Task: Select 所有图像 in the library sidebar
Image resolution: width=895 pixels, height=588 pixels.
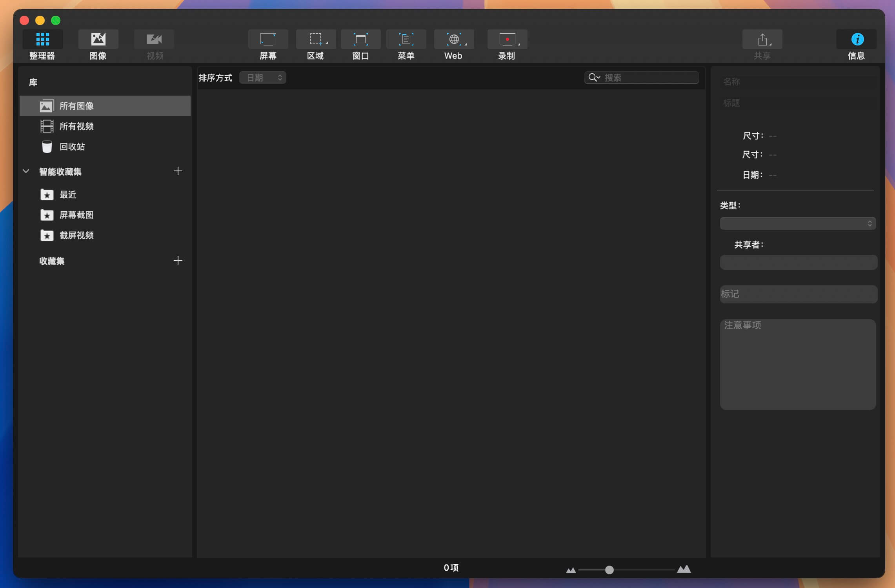Action: click(x=105, y=106)
